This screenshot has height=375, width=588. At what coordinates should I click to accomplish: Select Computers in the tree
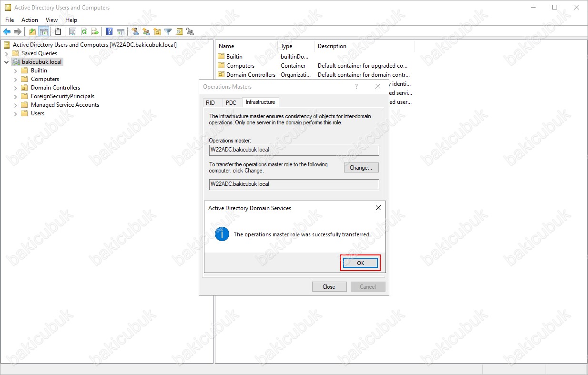point(45,79)
